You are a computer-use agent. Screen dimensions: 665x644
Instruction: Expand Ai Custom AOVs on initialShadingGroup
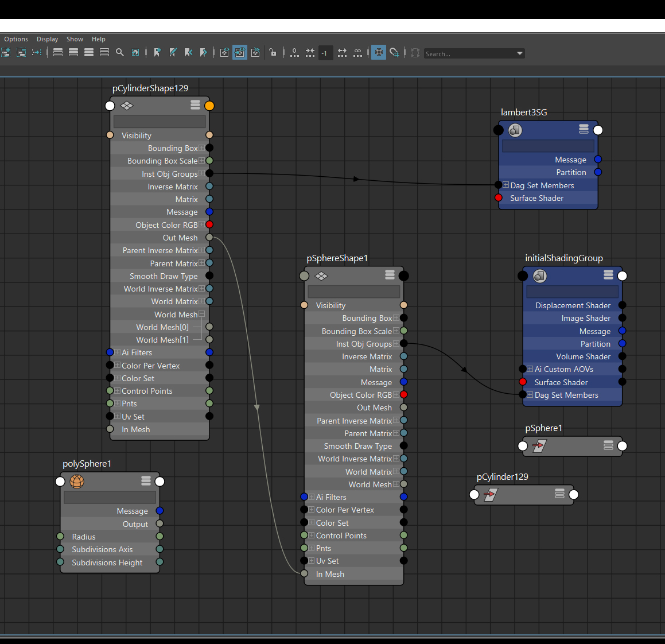point(530,369)
